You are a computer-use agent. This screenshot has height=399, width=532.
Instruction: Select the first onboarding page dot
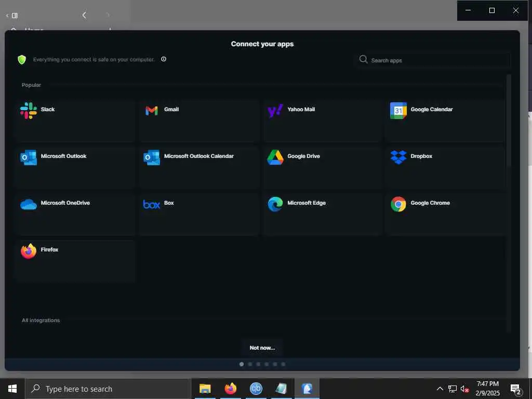(242, 364)
